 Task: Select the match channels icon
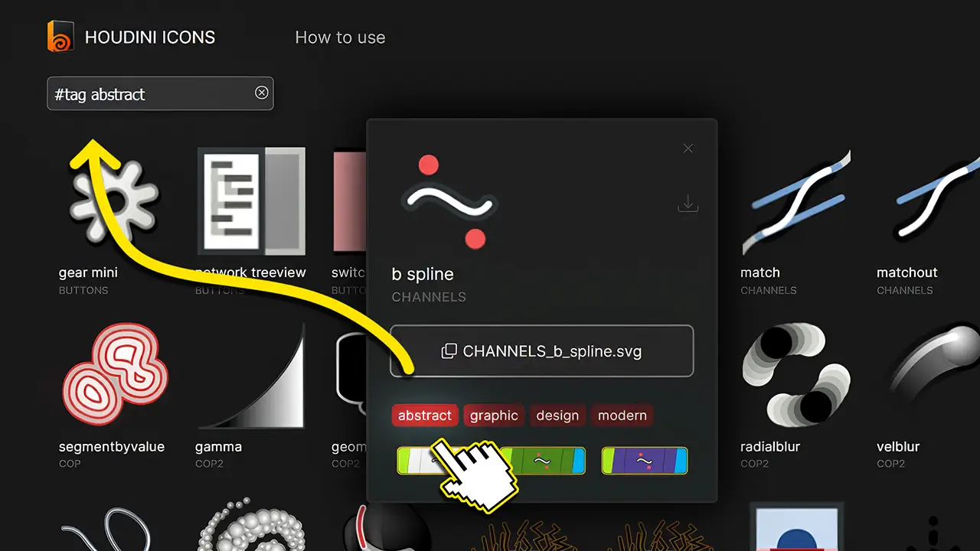796,201
